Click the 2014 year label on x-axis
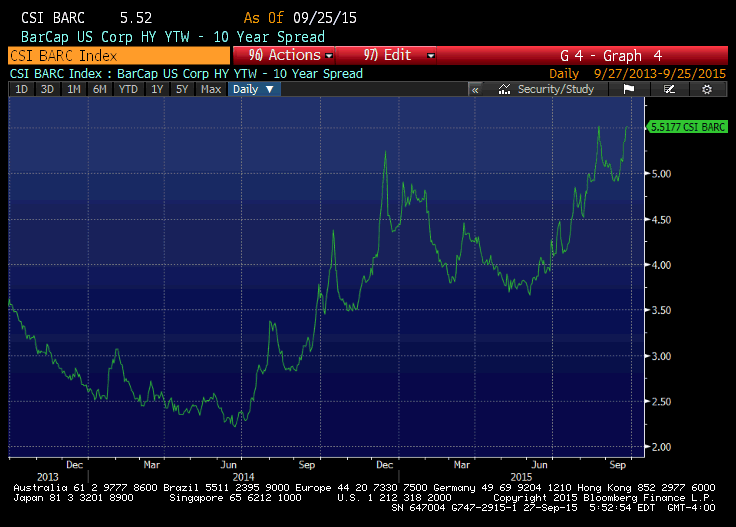736x527 pixels. tap(243, 477)
